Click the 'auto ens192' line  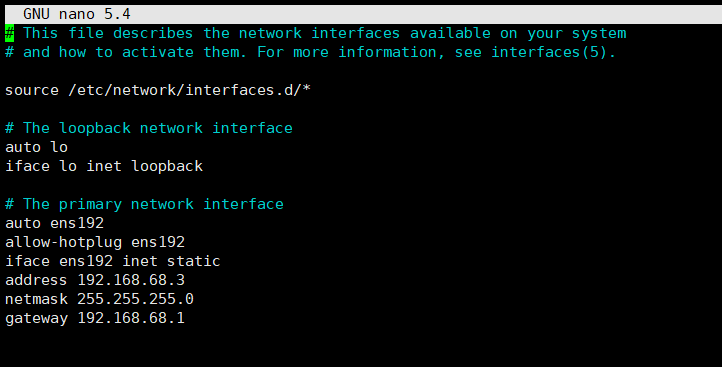point(54,223)
